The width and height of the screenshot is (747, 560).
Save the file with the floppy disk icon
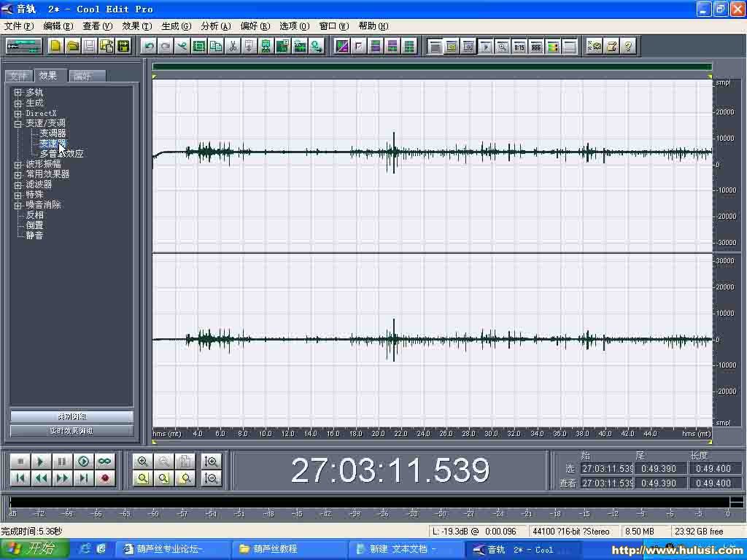coord(89,46)
